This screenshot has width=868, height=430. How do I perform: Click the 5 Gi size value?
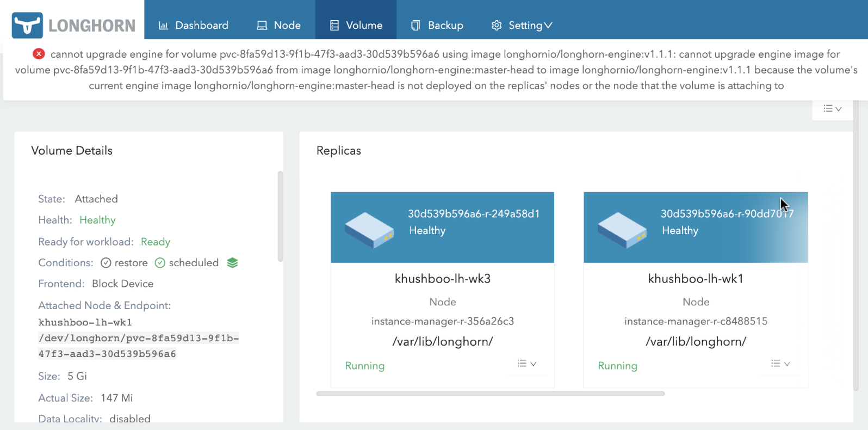pyautogui.click(x=77, y=376)
